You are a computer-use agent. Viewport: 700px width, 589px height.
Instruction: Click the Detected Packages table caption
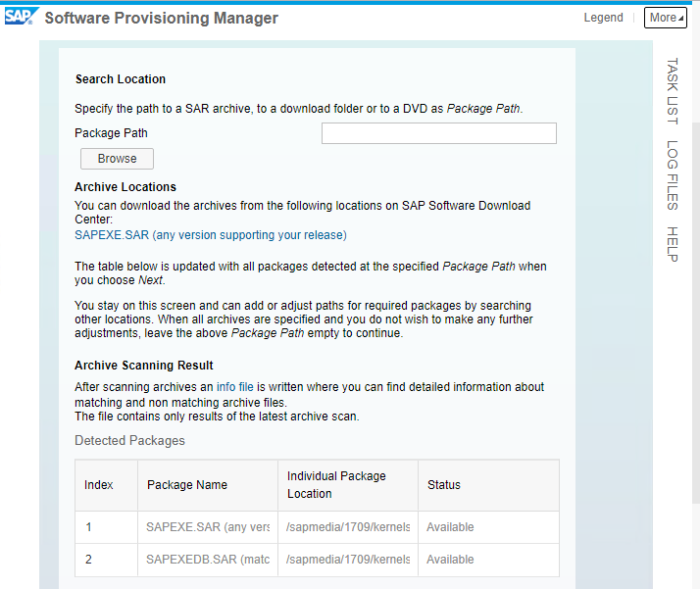pos(129,440)
